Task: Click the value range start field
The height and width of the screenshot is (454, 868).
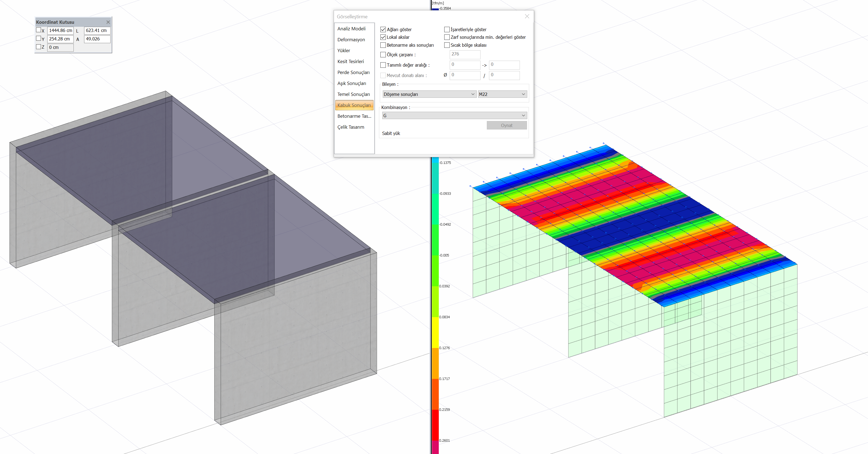Action: pos(465,65)
